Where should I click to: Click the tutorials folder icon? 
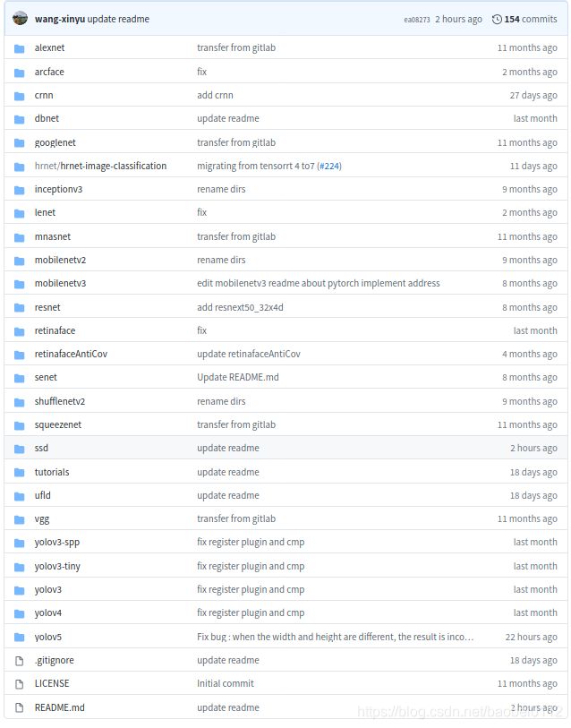pos(19,472)
